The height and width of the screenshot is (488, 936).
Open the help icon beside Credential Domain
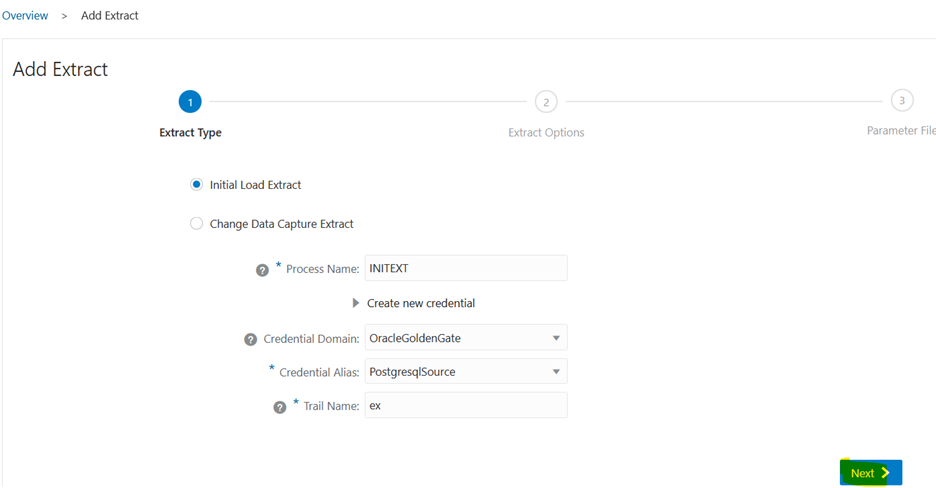click(x=251, y=339)
